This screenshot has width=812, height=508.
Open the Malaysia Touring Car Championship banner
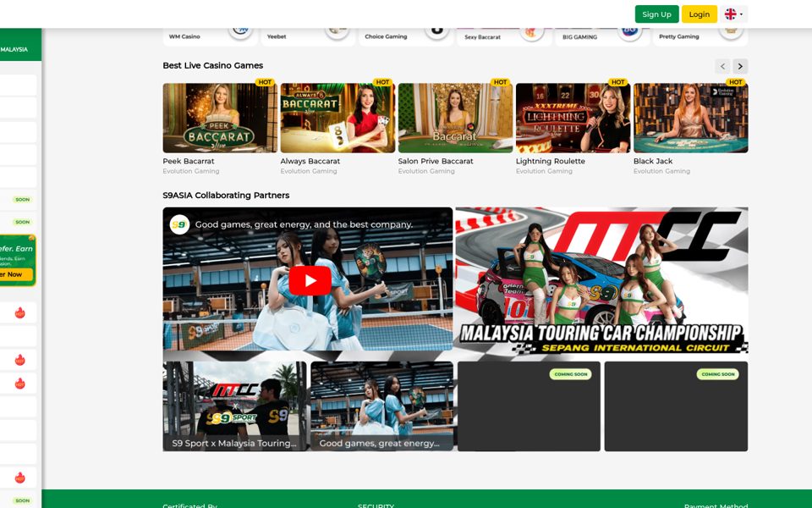(601, 280)
